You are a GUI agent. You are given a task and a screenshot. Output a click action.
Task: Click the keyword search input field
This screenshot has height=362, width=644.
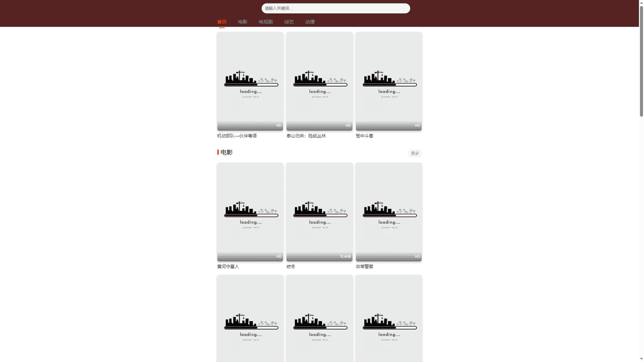tap(335, 8)
